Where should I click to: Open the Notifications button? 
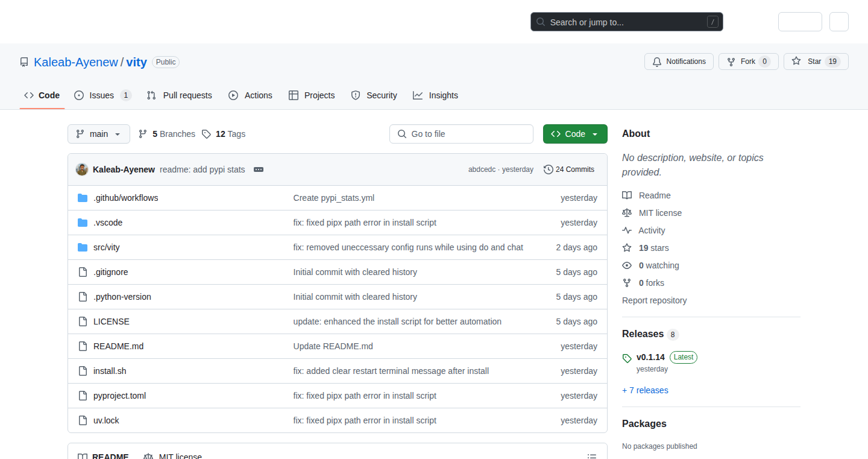679,62
